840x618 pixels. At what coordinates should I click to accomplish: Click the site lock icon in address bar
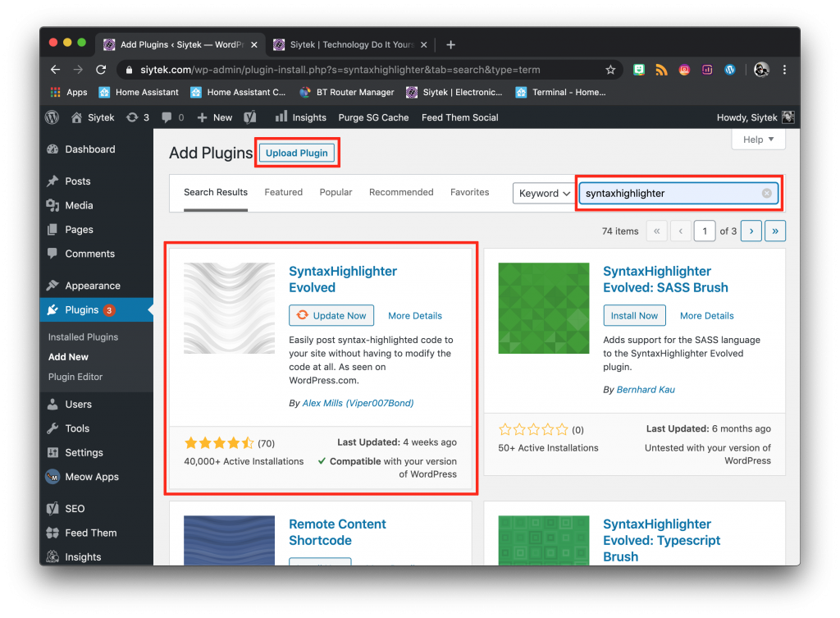[x=129, y=70]
